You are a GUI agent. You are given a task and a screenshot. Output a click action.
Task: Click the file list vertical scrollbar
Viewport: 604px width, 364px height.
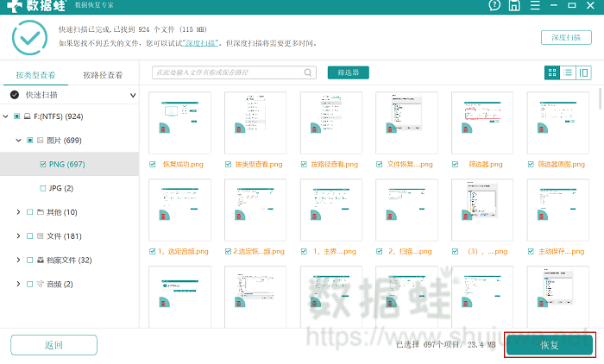point(601,99)
